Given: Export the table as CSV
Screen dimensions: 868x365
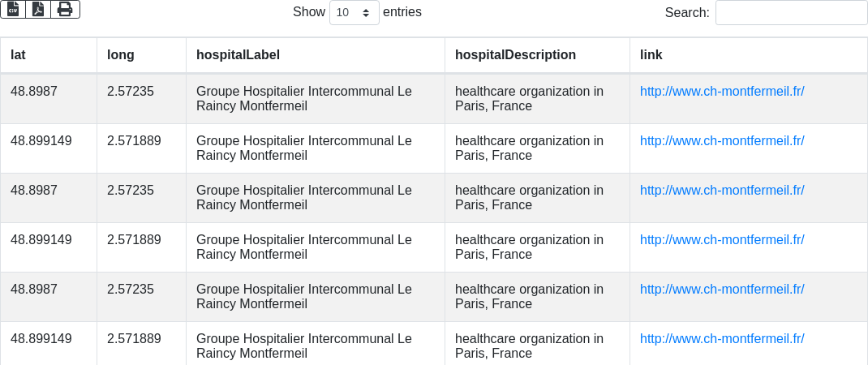Looking at the screenshot, I should [13, 9].
